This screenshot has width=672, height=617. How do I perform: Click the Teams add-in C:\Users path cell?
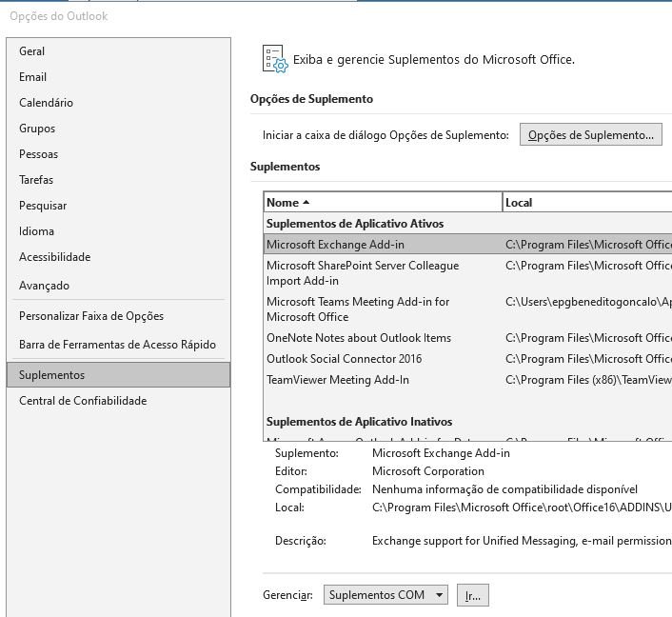tap(588, 302)
